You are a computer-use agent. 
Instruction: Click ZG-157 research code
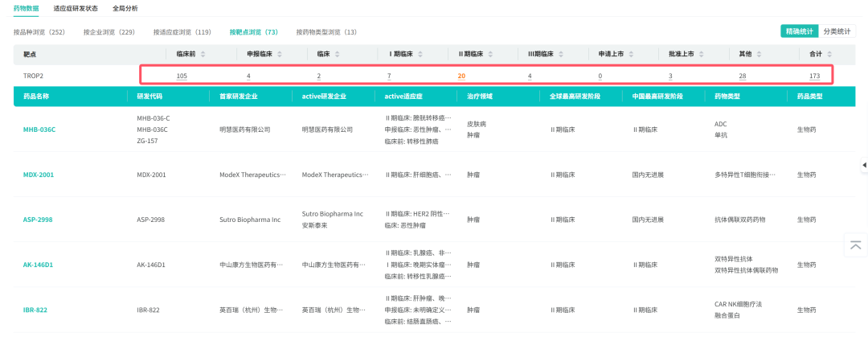[147, 141]
